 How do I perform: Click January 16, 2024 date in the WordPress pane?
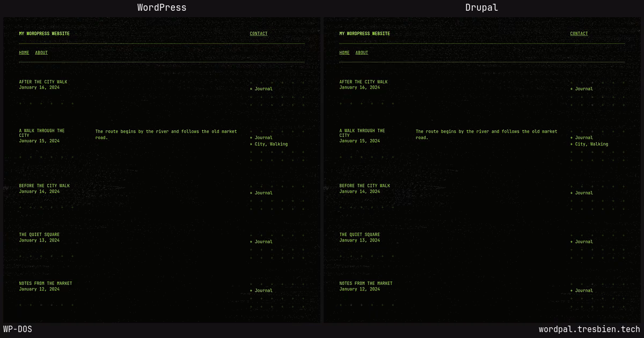point(39,87)
